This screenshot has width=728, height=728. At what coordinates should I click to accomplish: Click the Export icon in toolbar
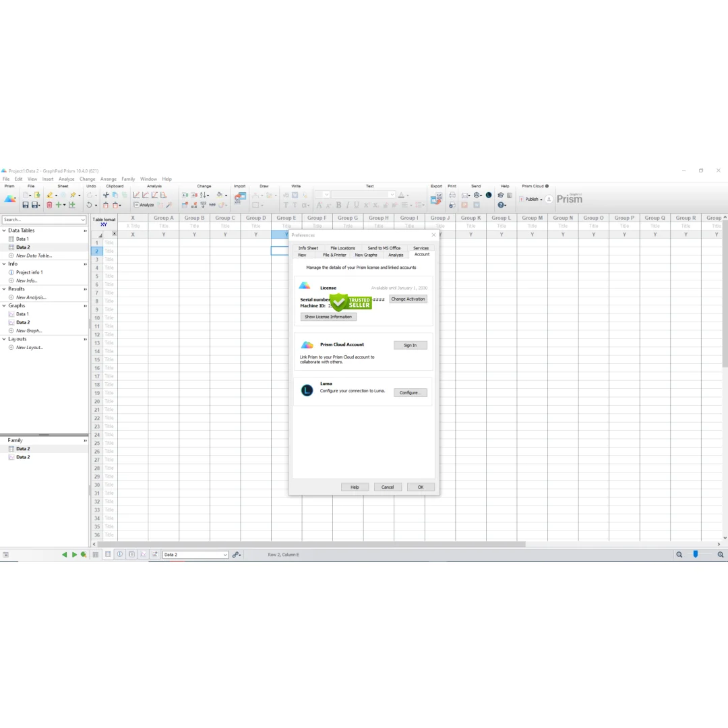438,198
